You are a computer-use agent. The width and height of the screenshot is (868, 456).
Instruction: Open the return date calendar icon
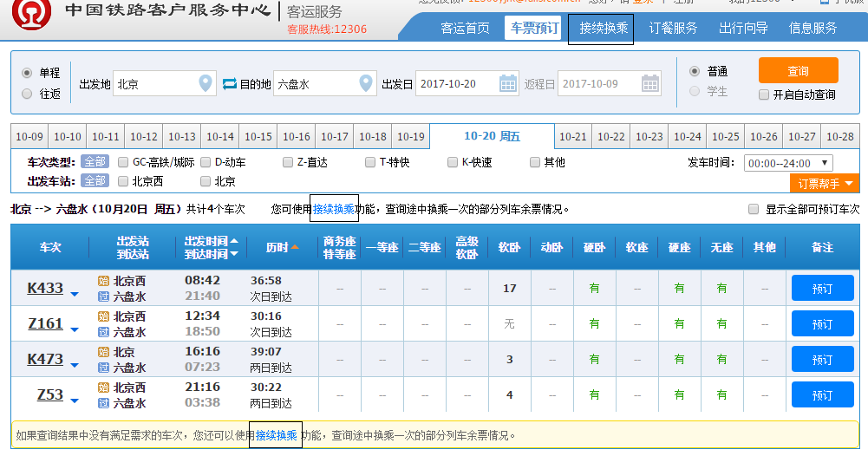point(650,84)
